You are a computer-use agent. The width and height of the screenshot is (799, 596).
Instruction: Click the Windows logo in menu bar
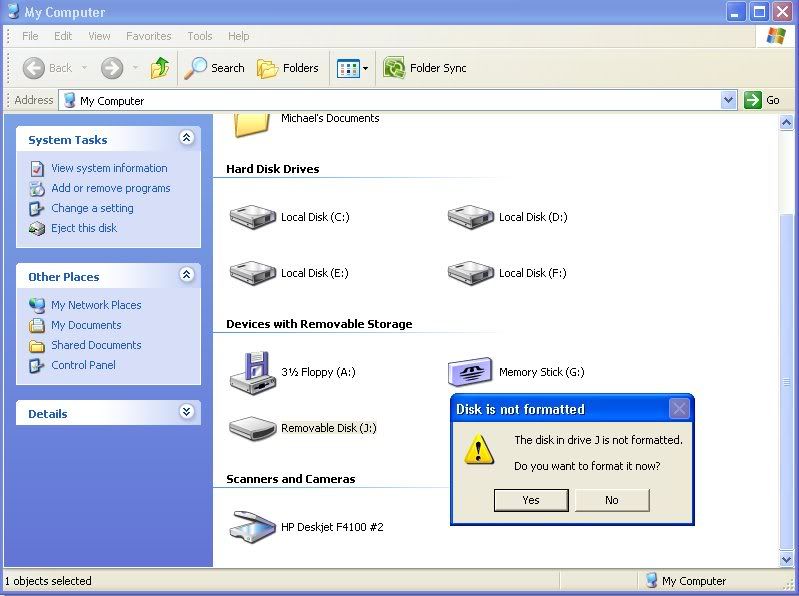[776, 36]
